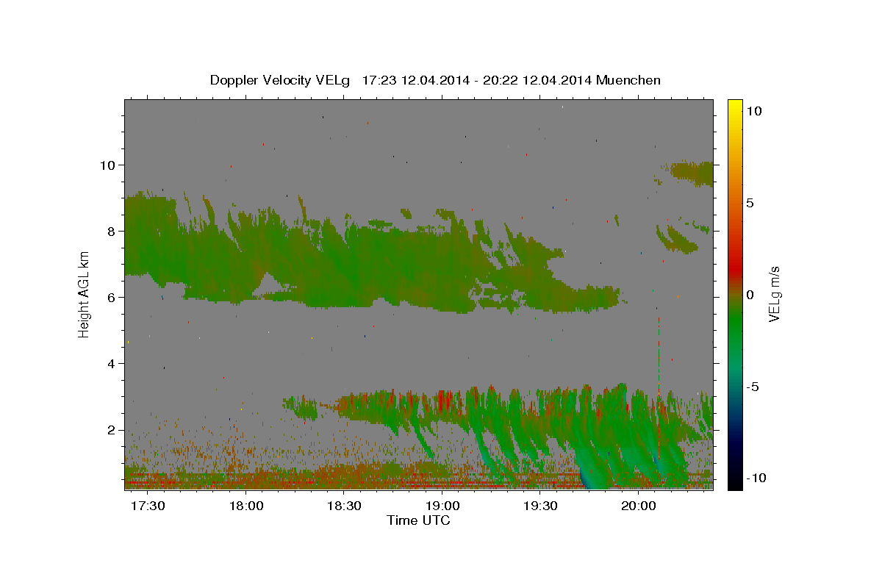Click the 'Muenchen' location in the title

coord(628,80)
